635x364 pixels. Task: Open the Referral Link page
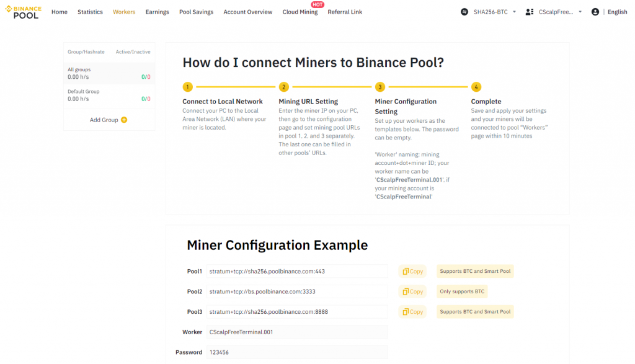click(345, 11)
